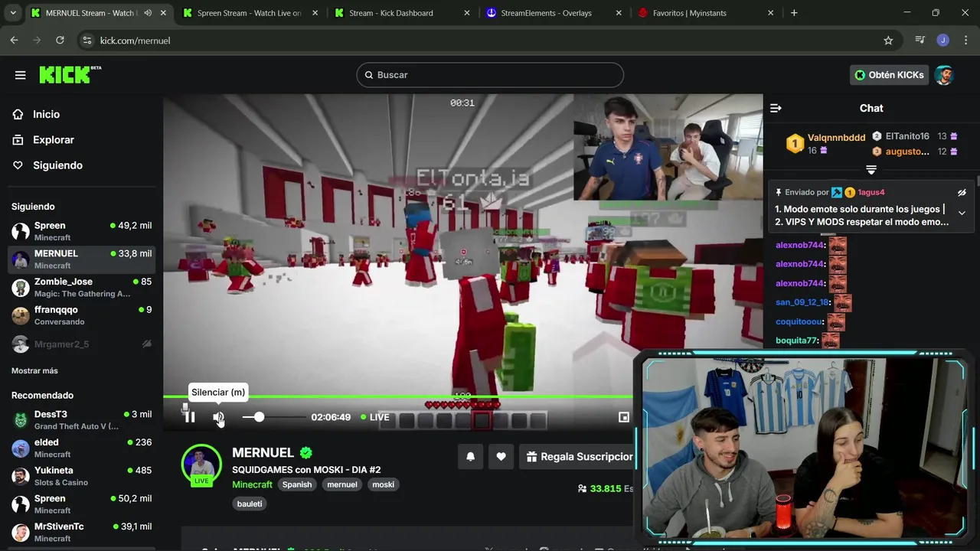980x551 pixels.
Task: Click boquita77 username in chat
Action: point(796,341)
